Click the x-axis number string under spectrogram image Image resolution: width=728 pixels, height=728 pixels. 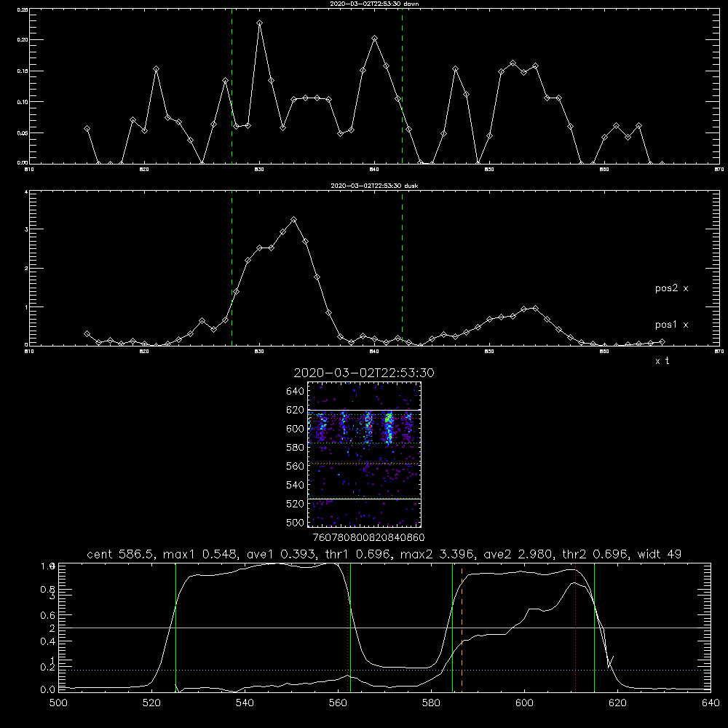[368, 538]
